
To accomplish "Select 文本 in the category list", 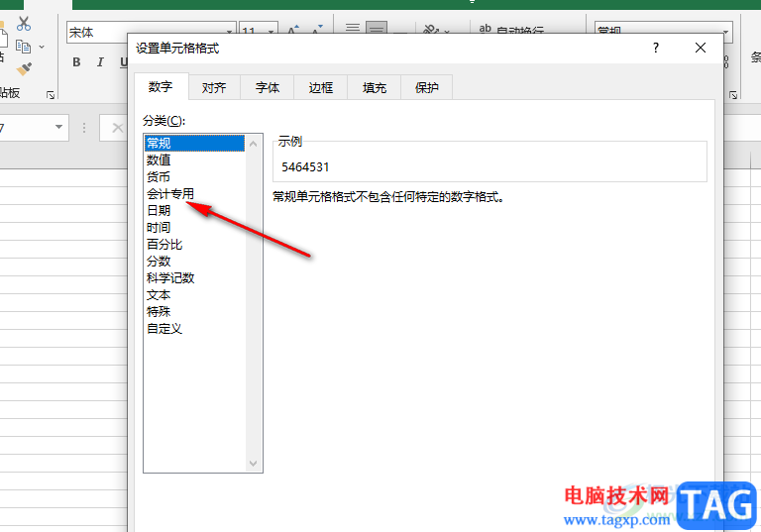I will [194, 294].
